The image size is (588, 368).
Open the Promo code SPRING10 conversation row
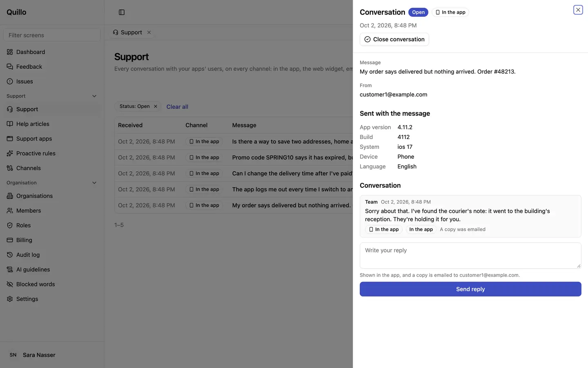click(234, 157)
